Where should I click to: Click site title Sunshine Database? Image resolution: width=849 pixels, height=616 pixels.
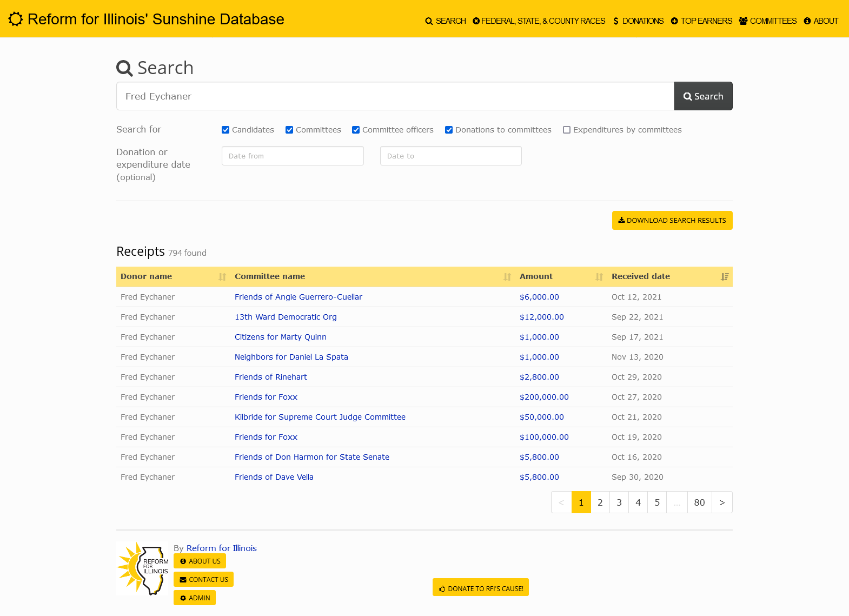[x=156, y=19]
